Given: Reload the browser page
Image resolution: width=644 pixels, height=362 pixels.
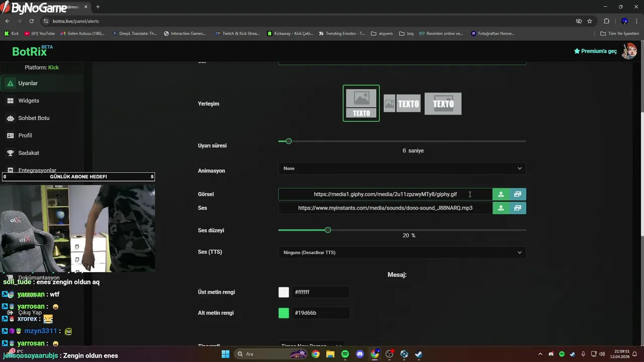Looking at the screenshot, I should (x=31, y=21).
